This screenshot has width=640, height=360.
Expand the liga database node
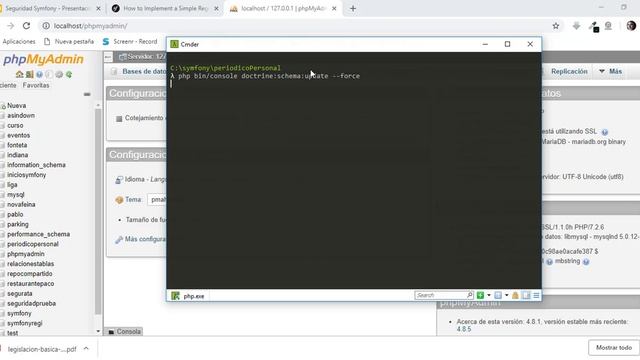click(x=2, y=185)
